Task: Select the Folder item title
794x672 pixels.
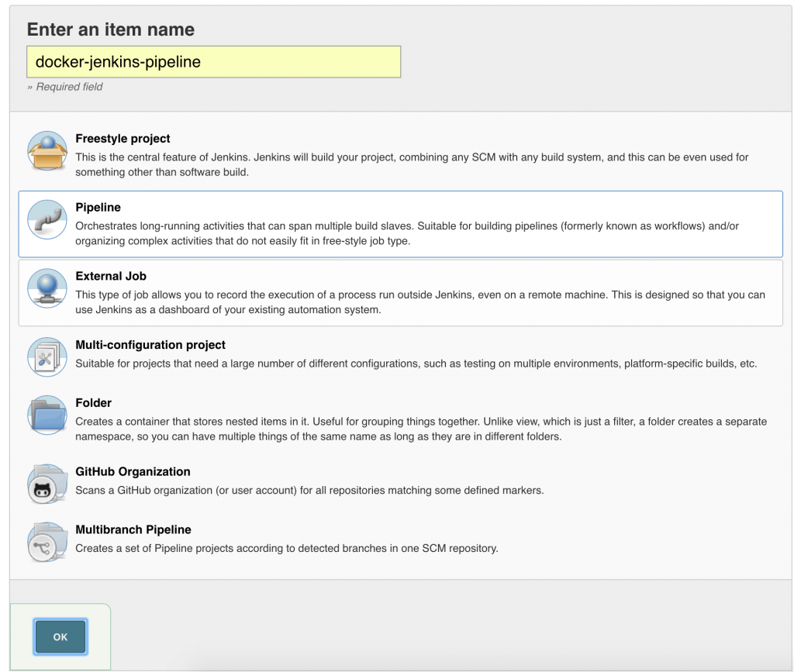Action: click(93, 403)
